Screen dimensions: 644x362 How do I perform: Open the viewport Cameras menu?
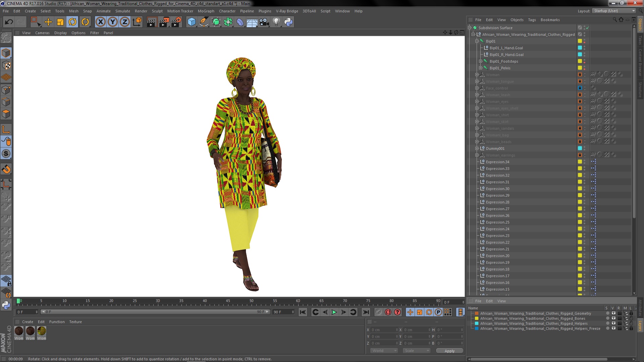click(x=42, y=33)
